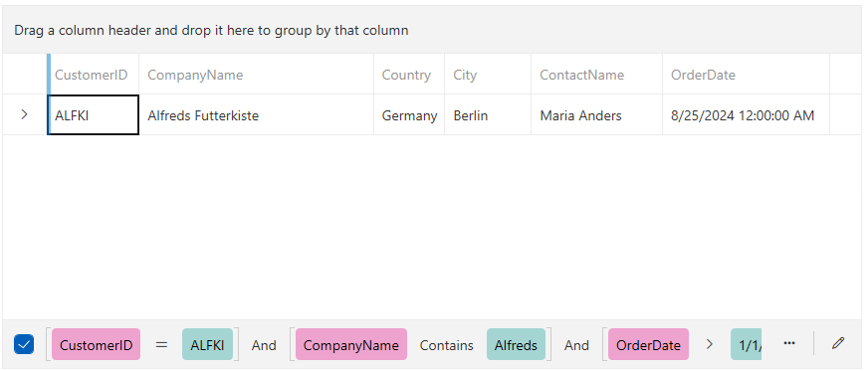Image resolution: width=868 pixels, height=371 pixels.
Task: Select the Berlin cell
Action: pos(488,115)
